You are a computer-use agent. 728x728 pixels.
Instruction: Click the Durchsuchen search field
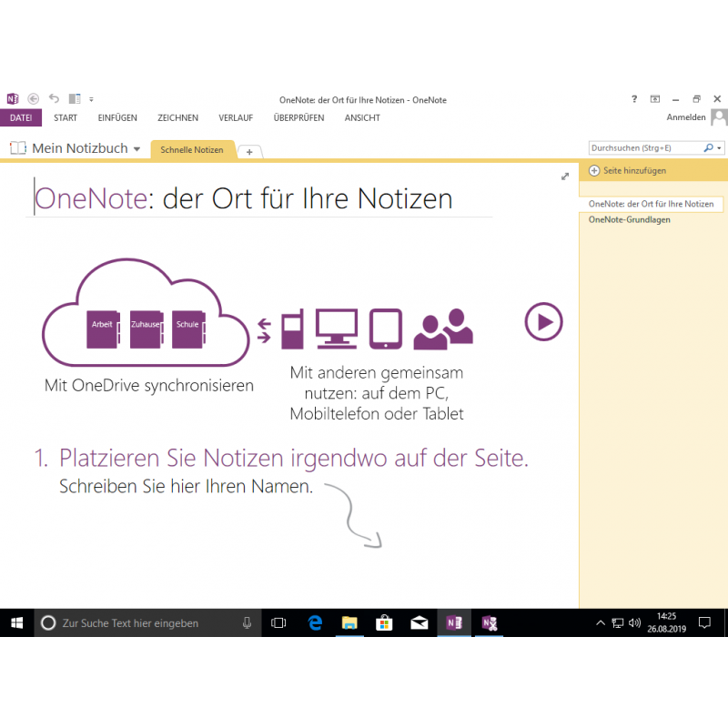click(x=644, y=147)
